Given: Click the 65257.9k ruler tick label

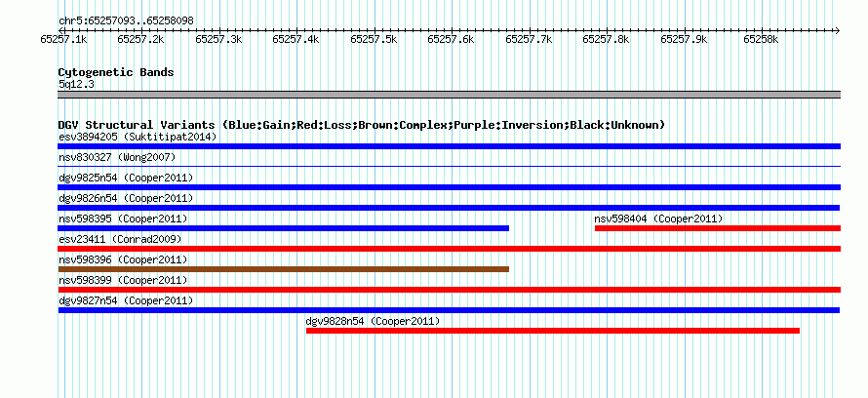Looking at the screenshot, I should click(684, 39).
